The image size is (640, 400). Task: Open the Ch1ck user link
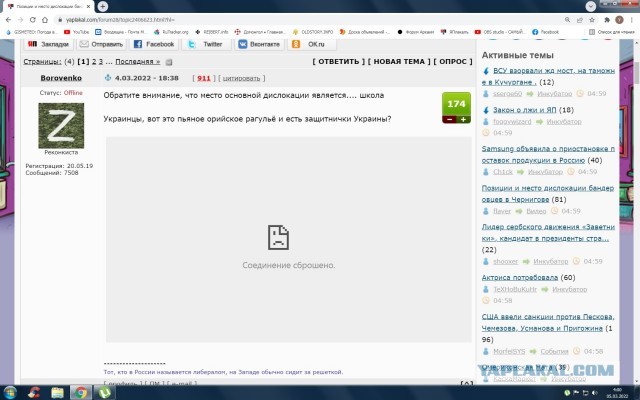tap(503, 172)
